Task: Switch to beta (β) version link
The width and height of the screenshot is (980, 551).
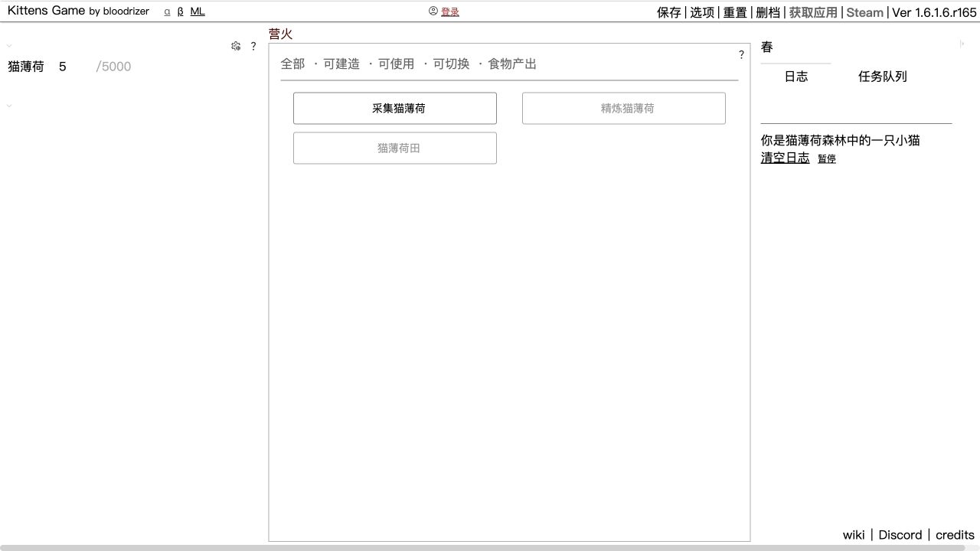Action: point(181,11)
